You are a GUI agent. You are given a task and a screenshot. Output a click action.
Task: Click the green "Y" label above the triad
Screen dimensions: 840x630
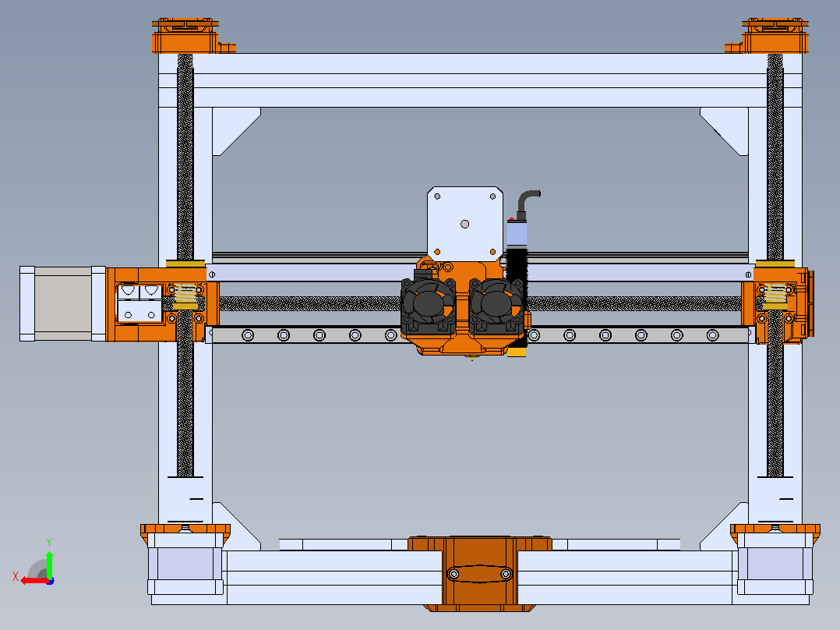[x=49, y=542]
